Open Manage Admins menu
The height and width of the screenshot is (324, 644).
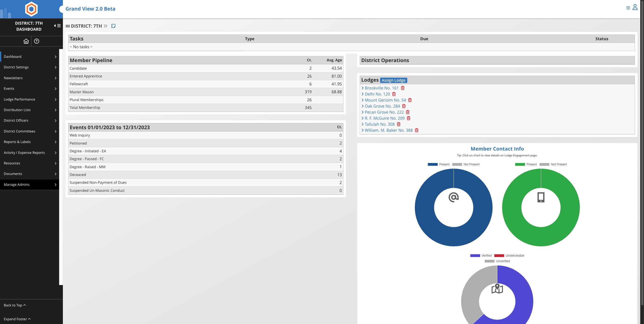click(29, 184)
